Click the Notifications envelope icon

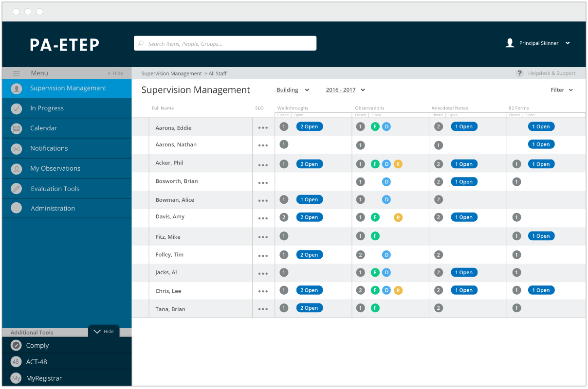coord(17,149)
